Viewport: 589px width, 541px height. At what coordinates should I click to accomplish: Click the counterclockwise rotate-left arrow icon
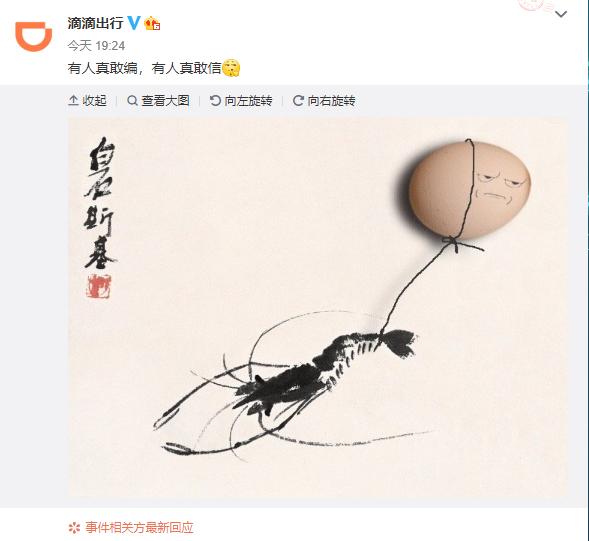click(215, 101)
